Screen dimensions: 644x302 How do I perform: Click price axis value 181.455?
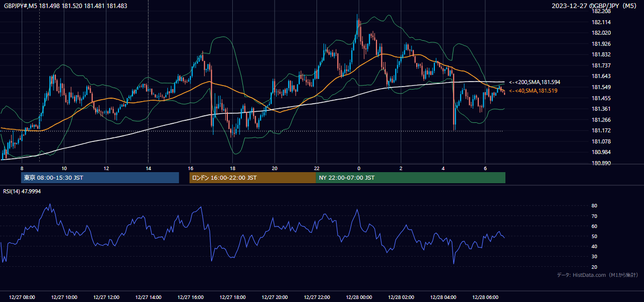pos(601,98)
